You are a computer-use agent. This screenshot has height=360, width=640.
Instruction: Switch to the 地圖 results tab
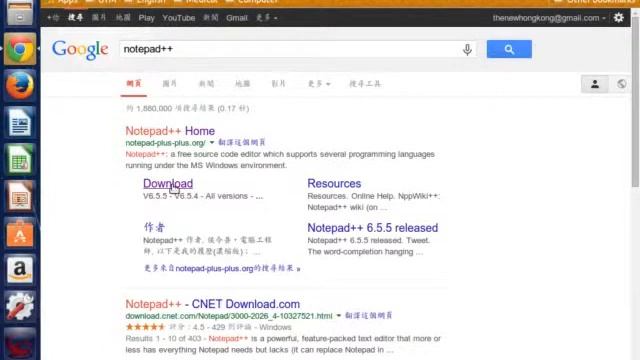click(242, 84)
